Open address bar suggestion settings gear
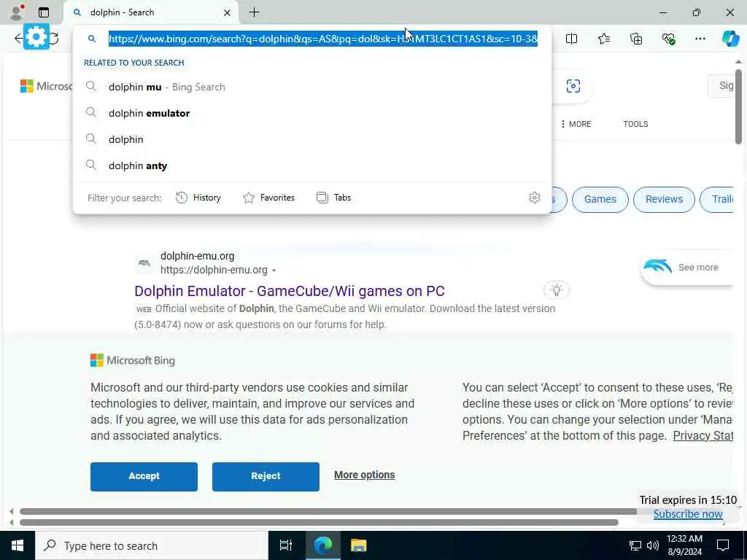This screenshot has height=560, width=747. coord(535,198)
